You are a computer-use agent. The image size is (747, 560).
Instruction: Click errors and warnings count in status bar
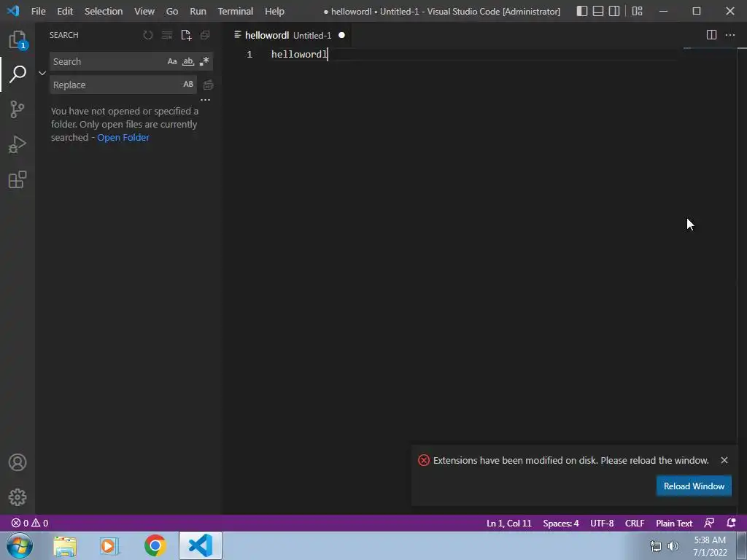click(29, 523)
